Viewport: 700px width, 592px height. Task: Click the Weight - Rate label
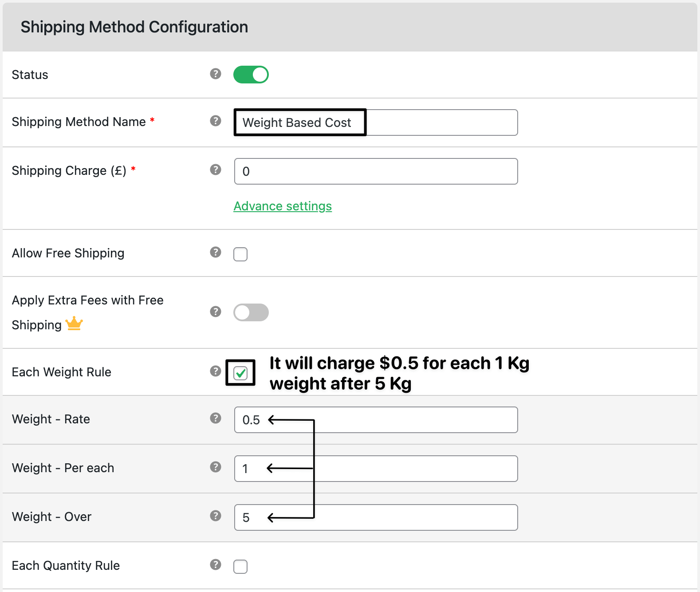point(51,419)
